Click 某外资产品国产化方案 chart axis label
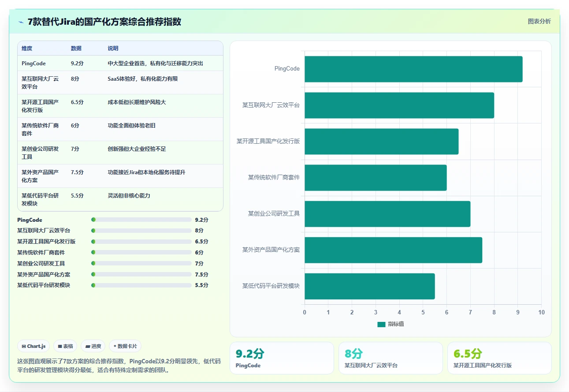The width and height of the screenshot is (569, 392). click(x=271, y=250)
